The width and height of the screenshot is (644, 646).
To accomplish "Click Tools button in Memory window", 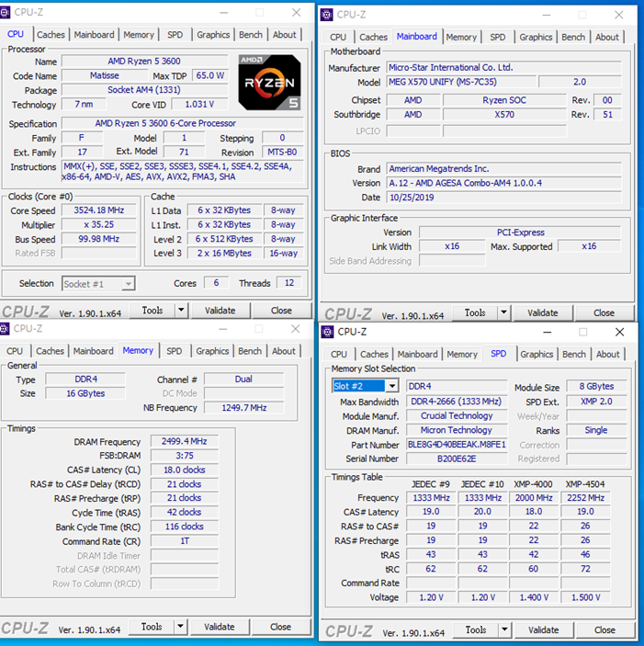I will [x=152, y=627].
